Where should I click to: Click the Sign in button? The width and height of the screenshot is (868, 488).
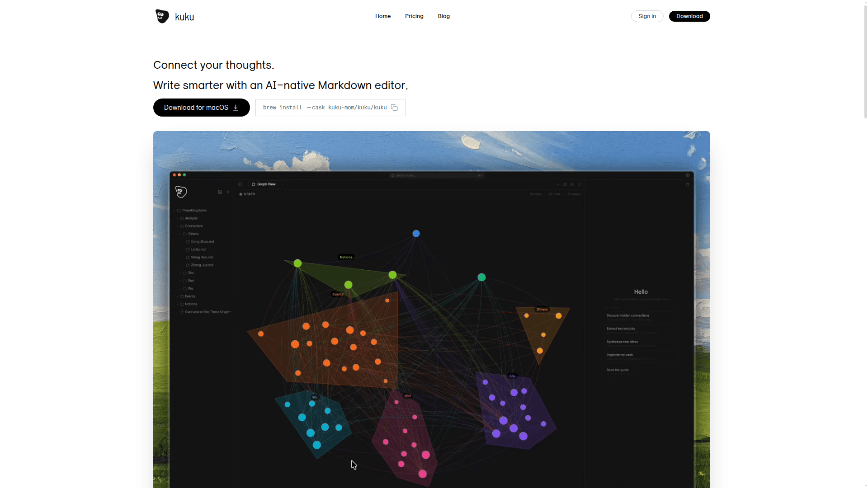tap(647, 16)
